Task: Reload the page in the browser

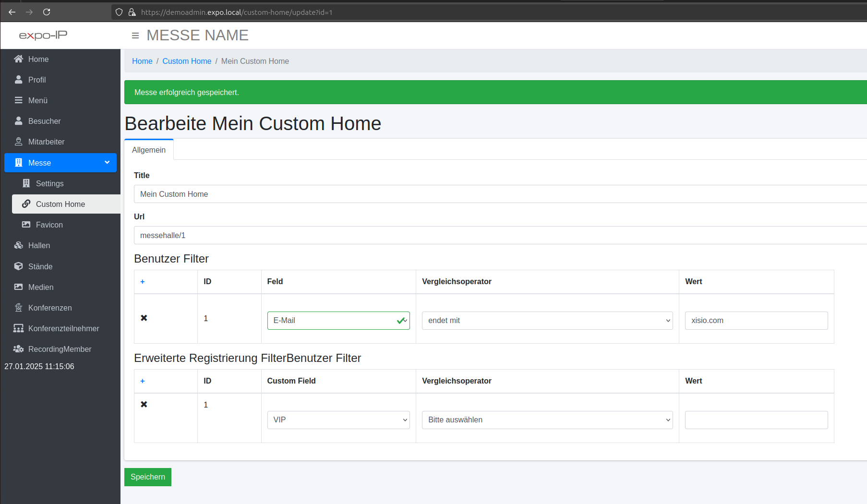Action: (47, 12)
